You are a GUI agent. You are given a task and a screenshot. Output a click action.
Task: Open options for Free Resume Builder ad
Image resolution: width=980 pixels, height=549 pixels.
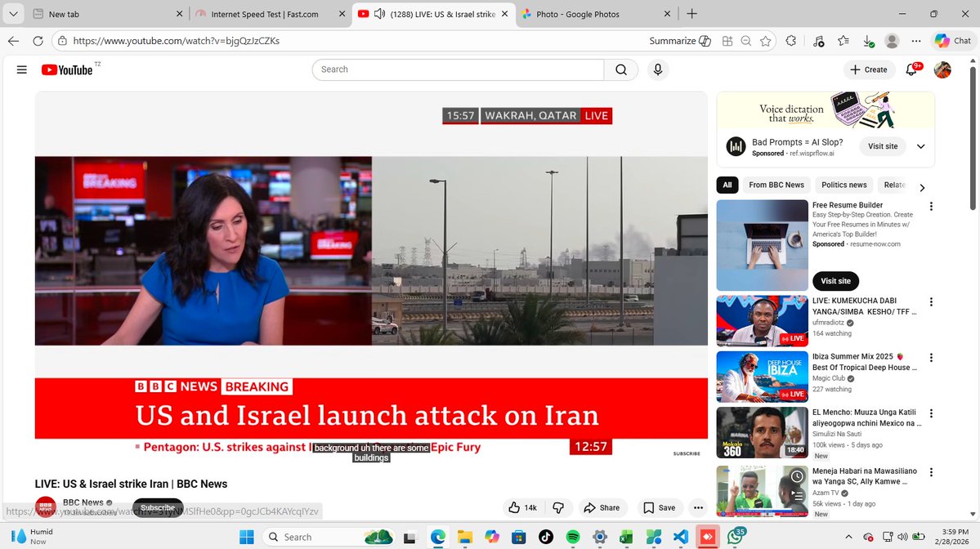coord(931,206)
